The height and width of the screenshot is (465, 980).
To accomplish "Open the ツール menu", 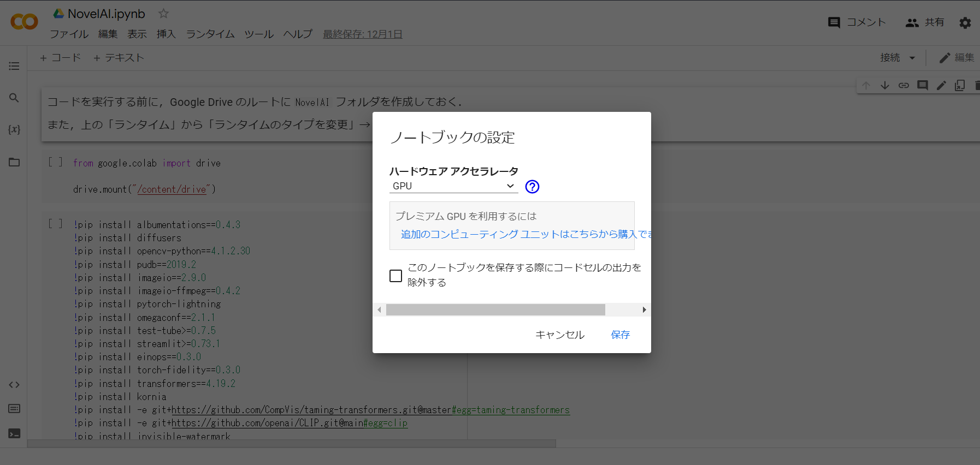I will coord(259,34).
